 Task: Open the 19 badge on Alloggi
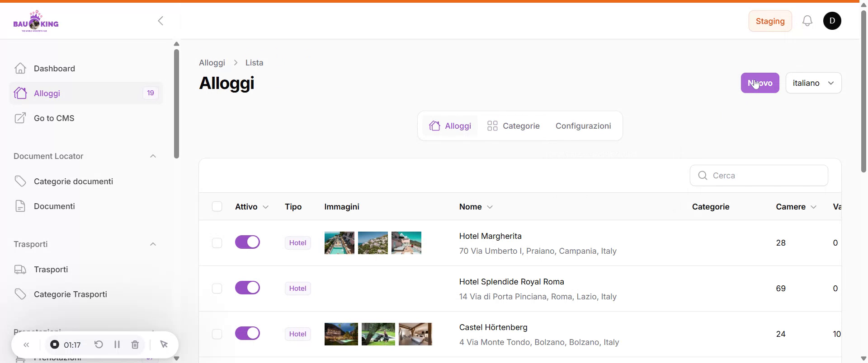click(151, 93)
